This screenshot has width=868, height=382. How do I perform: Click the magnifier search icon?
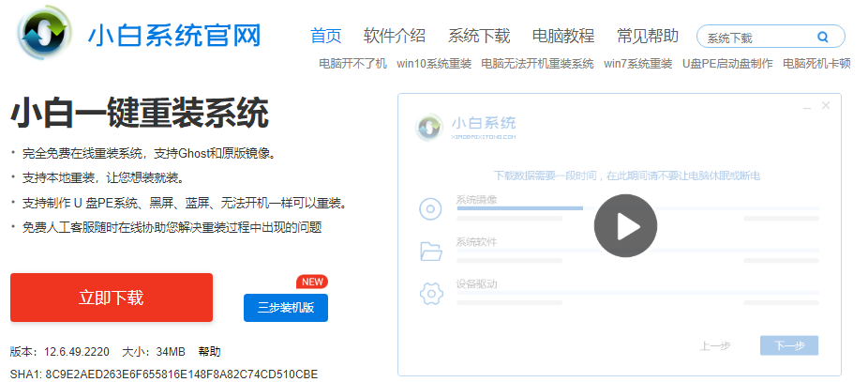[x=823, y=38]
